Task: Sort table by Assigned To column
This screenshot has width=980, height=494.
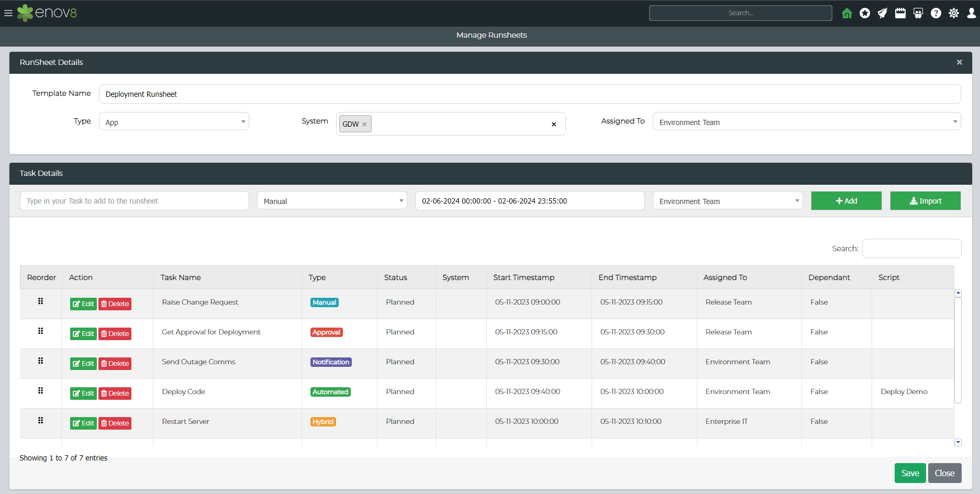Action: (749, 277)
